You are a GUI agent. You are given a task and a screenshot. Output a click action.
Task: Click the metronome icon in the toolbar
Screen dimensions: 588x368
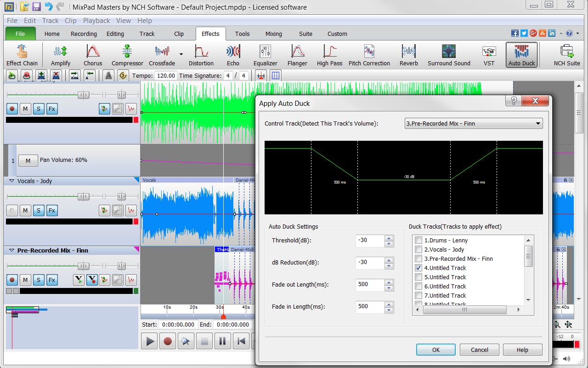pos(108,75)
